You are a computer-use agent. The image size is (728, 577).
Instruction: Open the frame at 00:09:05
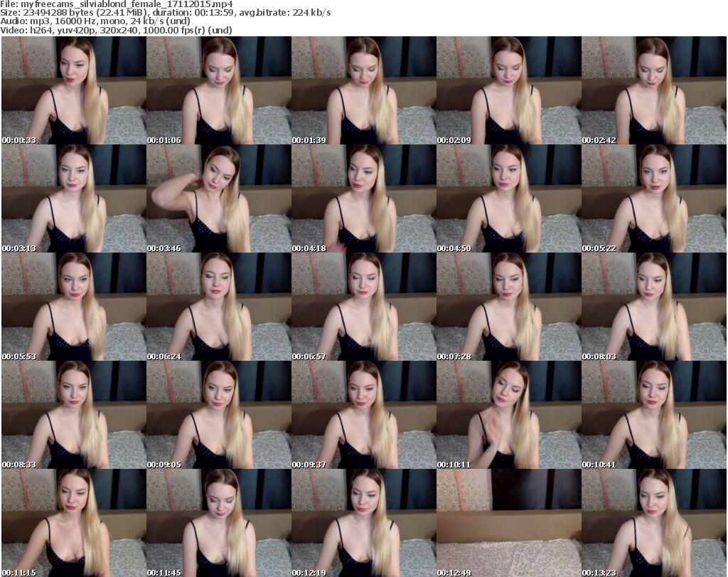219,415
